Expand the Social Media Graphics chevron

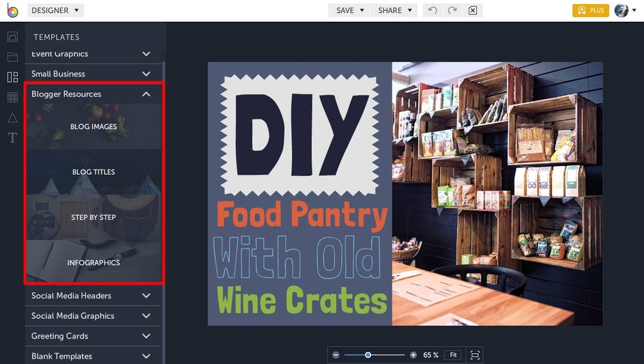[x=146, y=316]
